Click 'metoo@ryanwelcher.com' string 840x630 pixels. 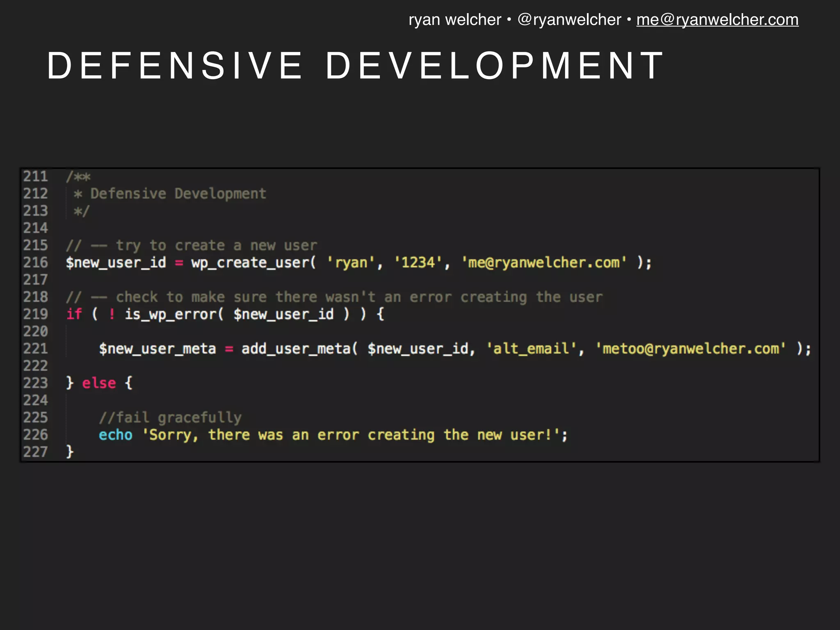(691, 349)
